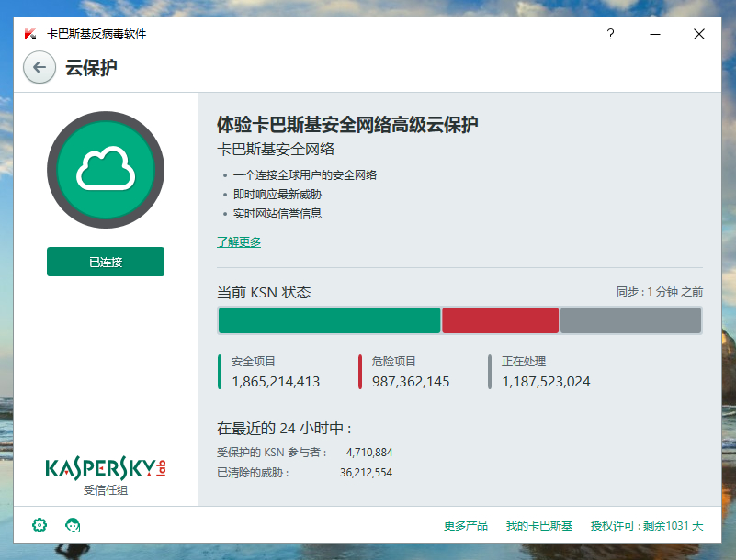Click the 在最近的 24 小时中 heading

(x=285, y=428)
